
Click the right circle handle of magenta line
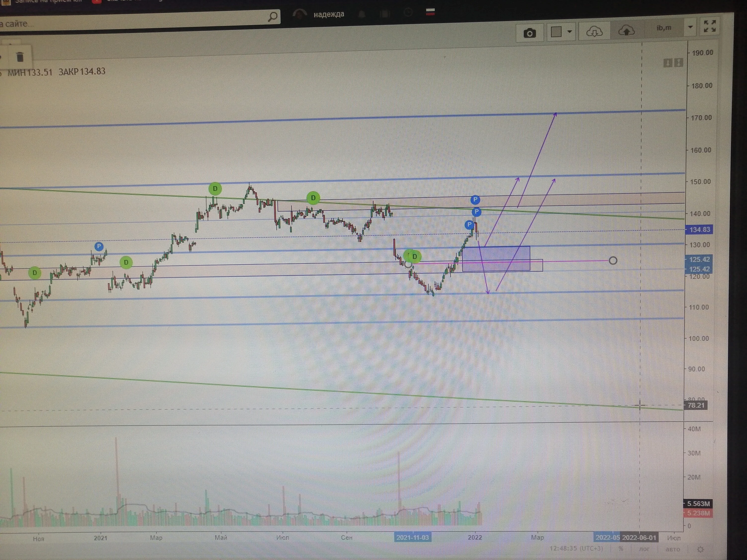point(613,261)
